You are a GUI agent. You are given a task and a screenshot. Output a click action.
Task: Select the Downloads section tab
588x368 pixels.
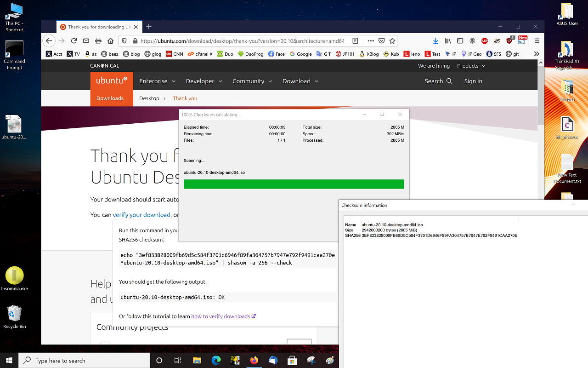[x=110, y=98]
